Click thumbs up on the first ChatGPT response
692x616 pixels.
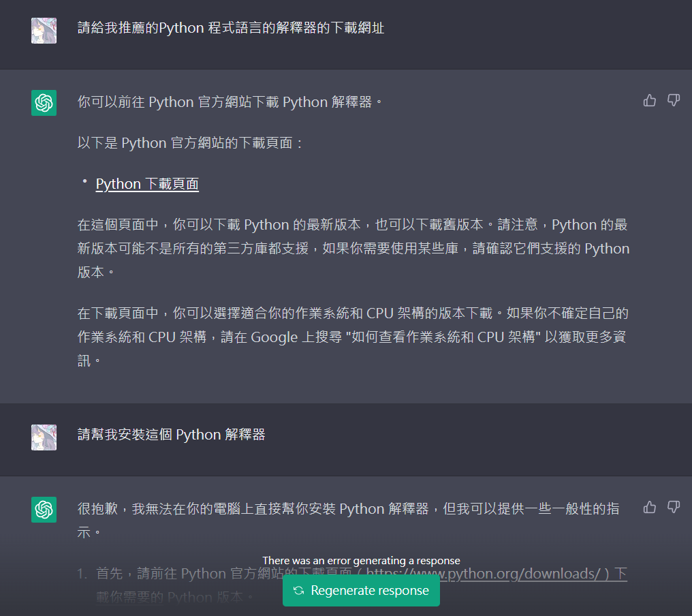[x=649, y=101]
